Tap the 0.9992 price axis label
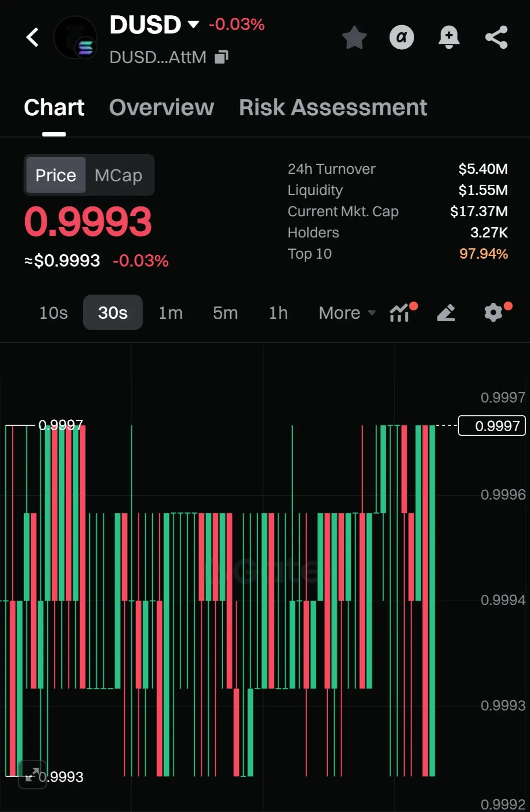530x812 pixels. tap(503, 804)
